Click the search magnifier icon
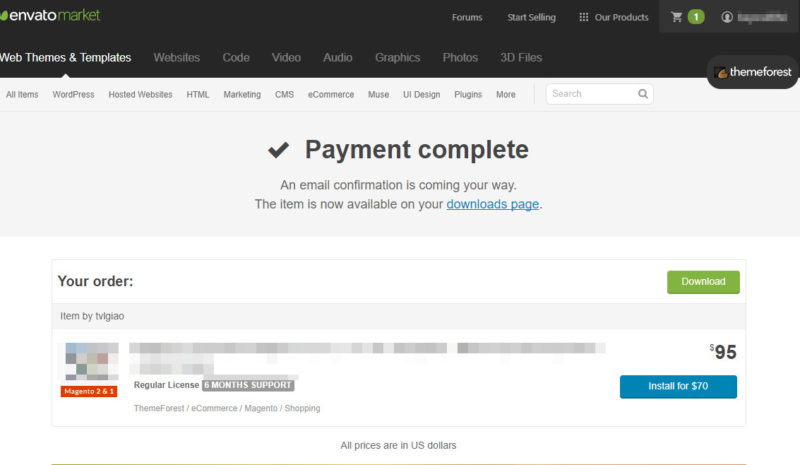The image size is (800, 465). (643, 94)
